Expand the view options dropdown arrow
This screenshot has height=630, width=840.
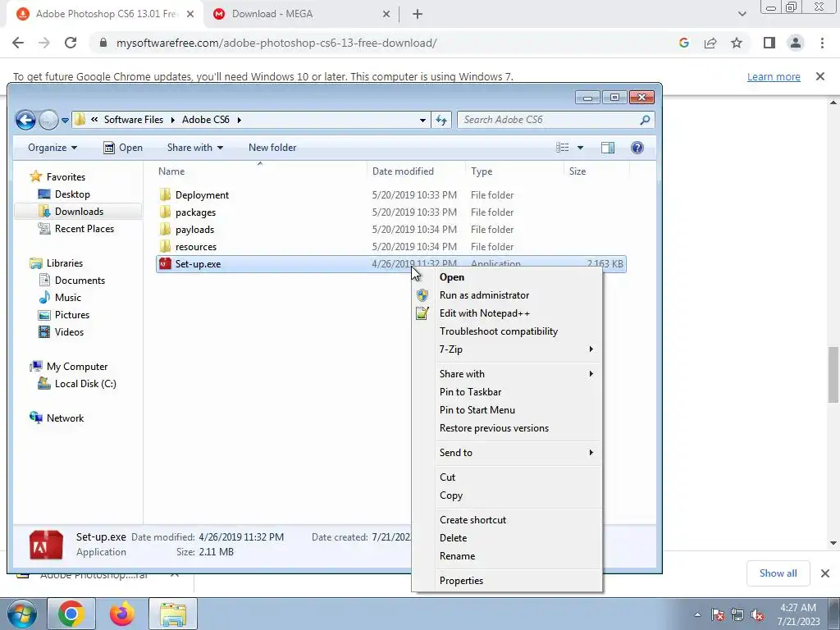pos(580,148)
